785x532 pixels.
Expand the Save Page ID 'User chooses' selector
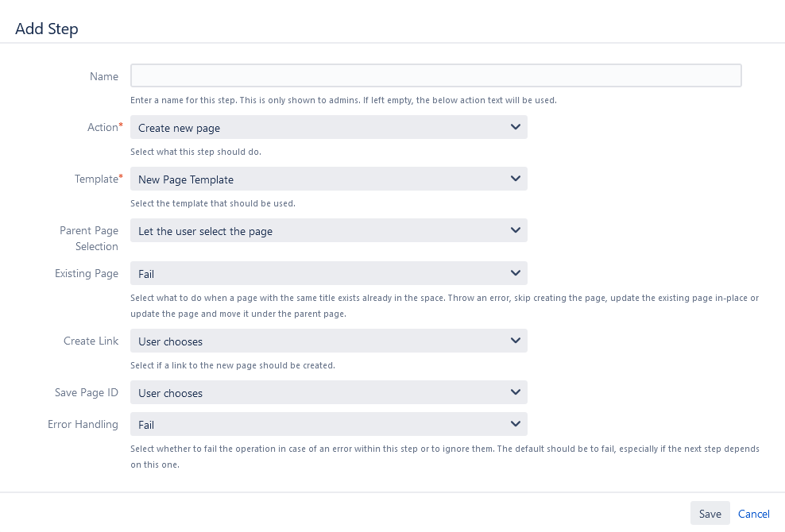point(318,393)
